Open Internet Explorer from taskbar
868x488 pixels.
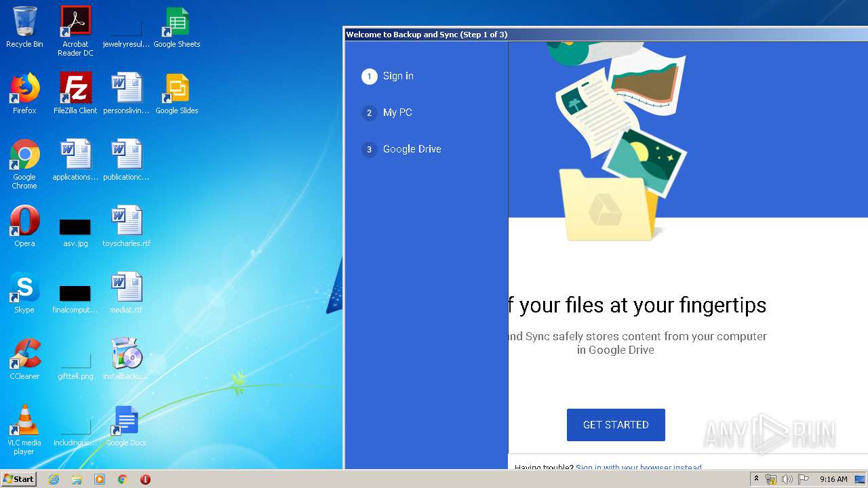(54, 479)
